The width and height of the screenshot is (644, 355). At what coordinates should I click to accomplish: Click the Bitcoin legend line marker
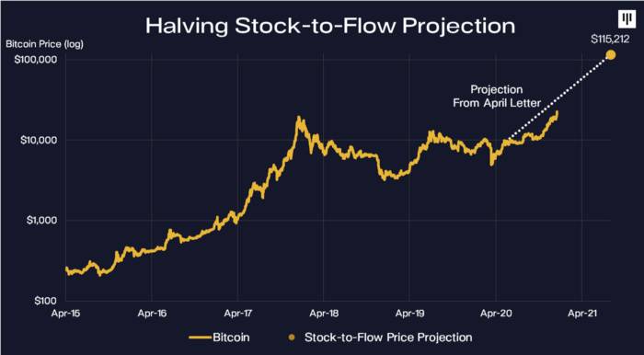click(200, 338)
